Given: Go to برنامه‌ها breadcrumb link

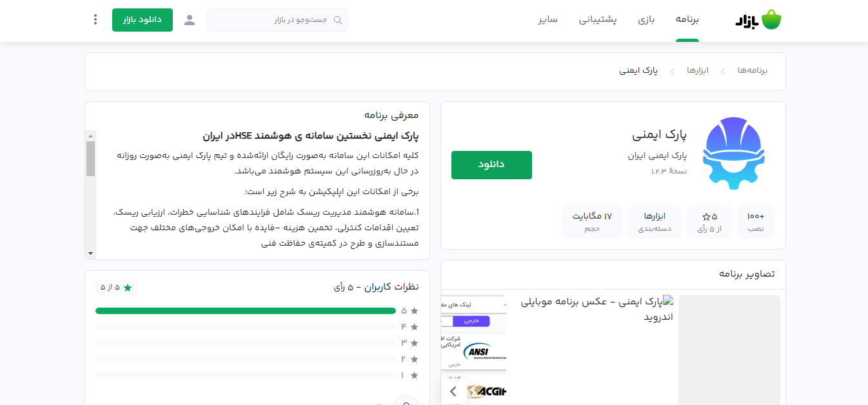Looking at the screenshot, I should (x=753, y=70).
